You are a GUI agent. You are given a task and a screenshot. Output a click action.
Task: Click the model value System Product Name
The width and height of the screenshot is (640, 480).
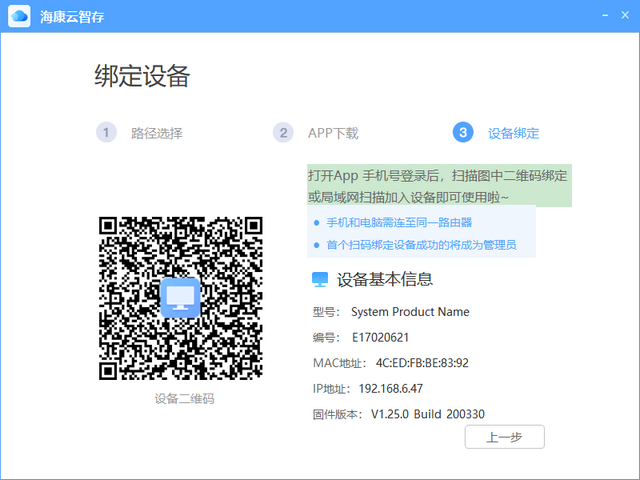pos(410,312)
